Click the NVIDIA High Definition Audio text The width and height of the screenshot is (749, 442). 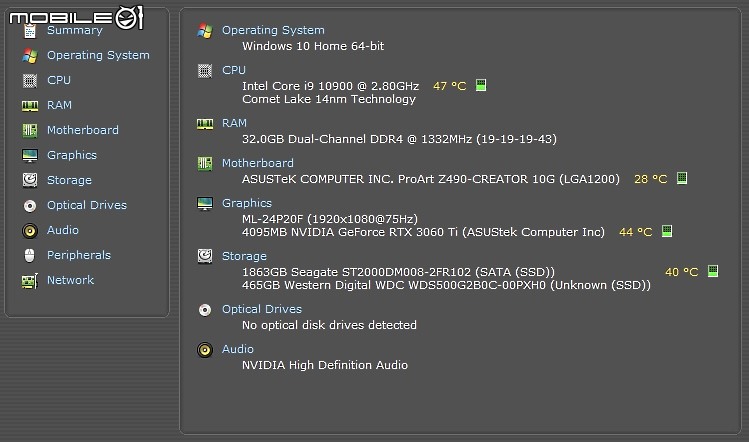point(325,365)
